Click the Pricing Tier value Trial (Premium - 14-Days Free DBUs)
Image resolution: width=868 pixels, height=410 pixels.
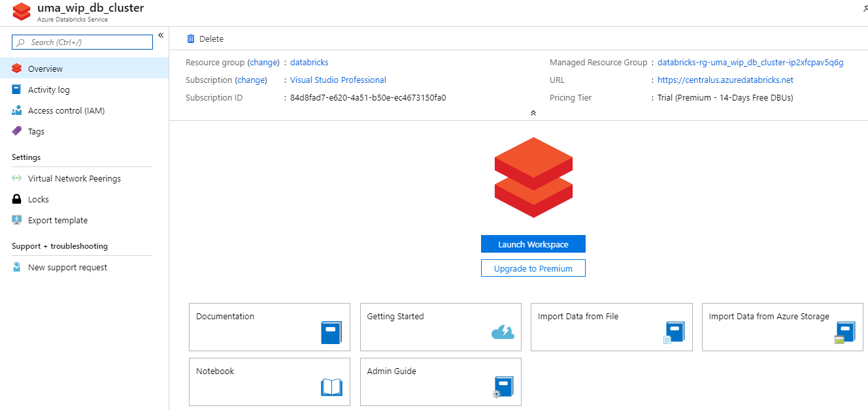coord(726,98)
